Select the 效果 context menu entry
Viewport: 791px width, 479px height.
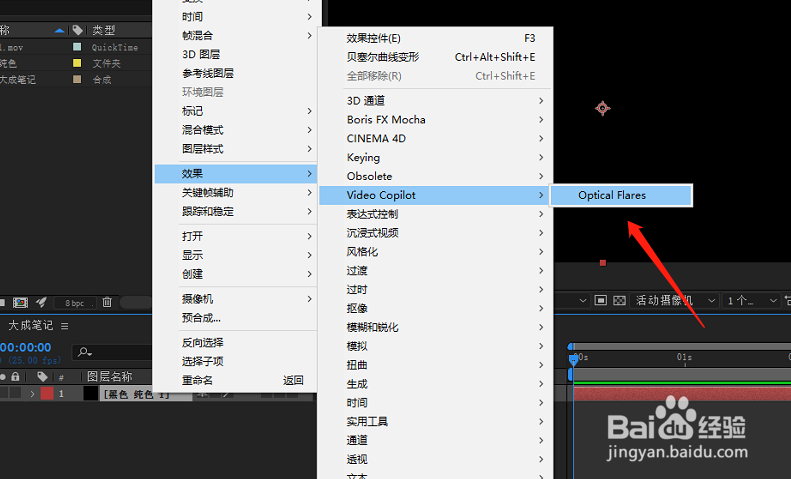coord(236,173)
